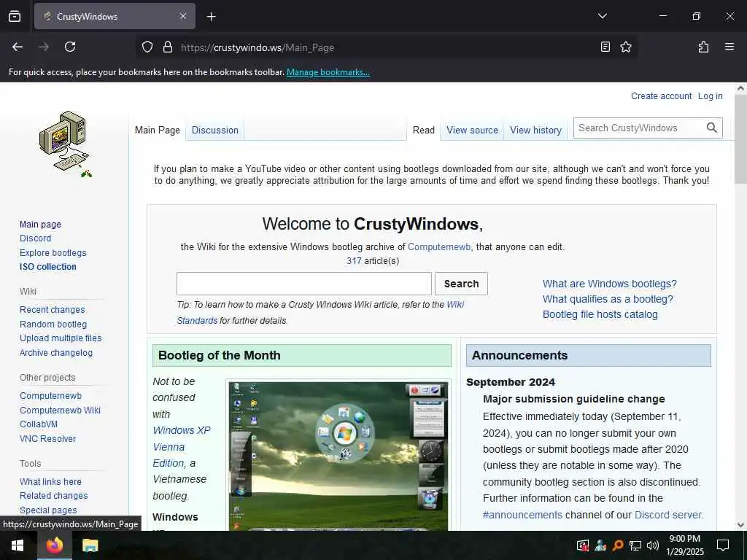
Task: Open Bootleg file hosts catalog link
Action: click(600, 314)
